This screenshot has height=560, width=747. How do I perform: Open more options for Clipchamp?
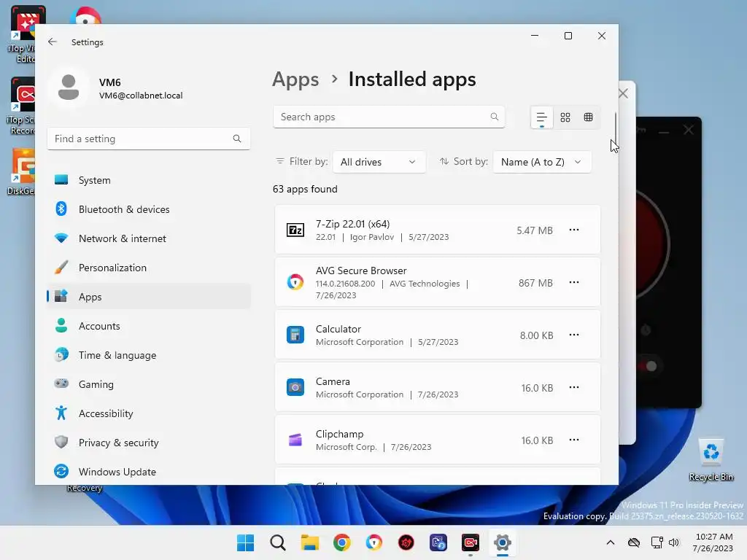tap(574, 440)
